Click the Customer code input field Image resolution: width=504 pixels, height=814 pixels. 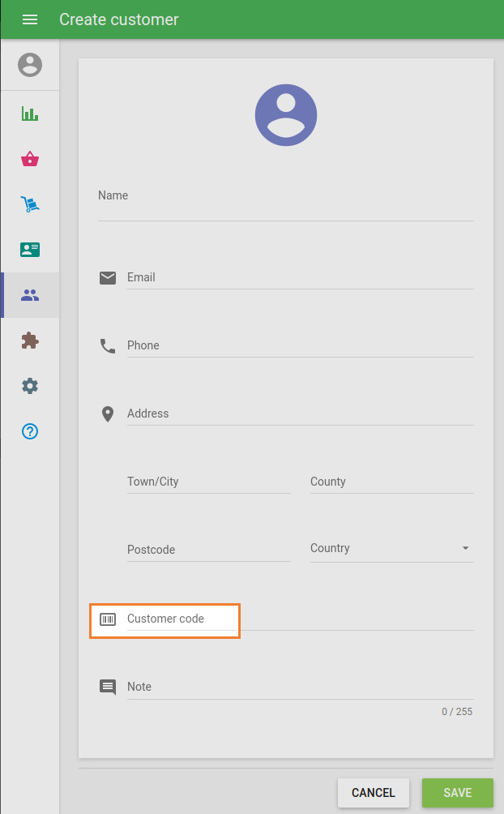178,619
